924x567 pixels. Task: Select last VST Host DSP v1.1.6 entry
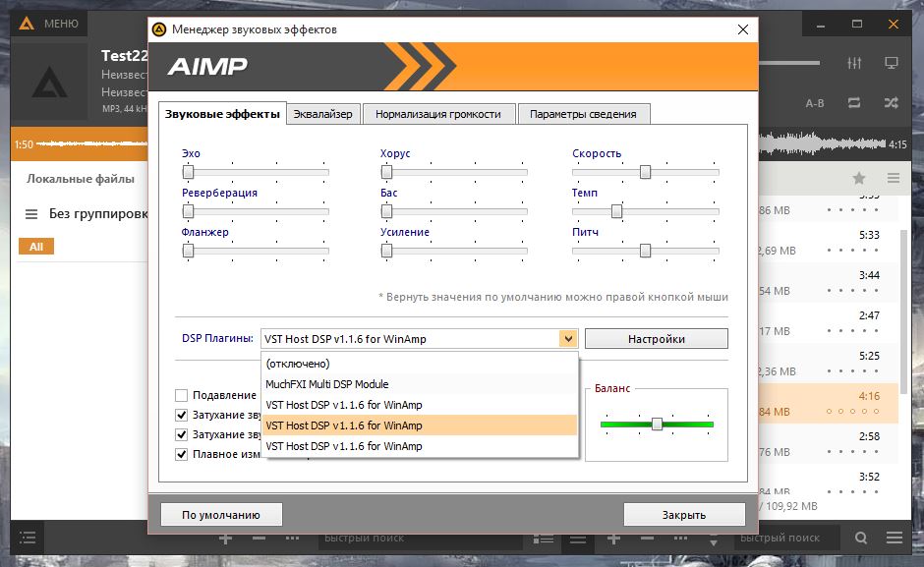coord(419,446)
